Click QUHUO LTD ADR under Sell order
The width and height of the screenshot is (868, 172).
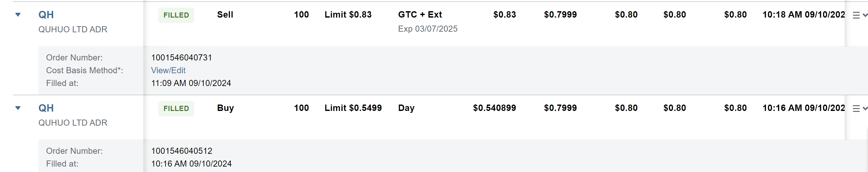[73, 30]
